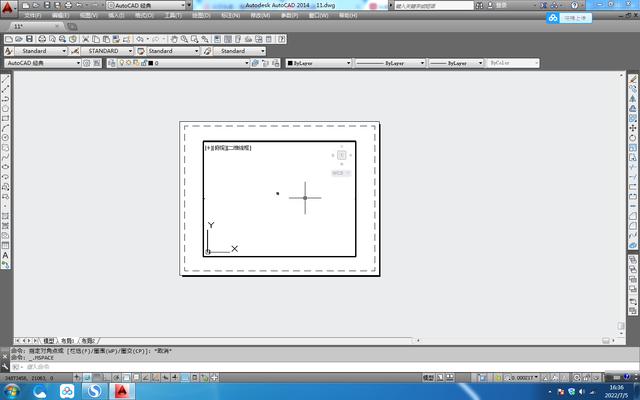This screenshot has width=640, height=400.
Task: Open the 工具(T) menu
Action: point(173,16)
